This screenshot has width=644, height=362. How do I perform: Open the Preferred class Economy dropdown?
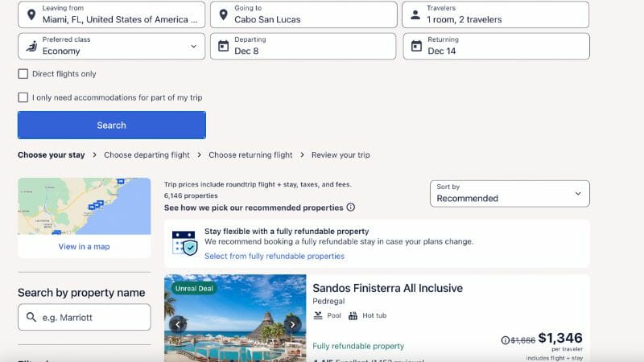(111, 47)
